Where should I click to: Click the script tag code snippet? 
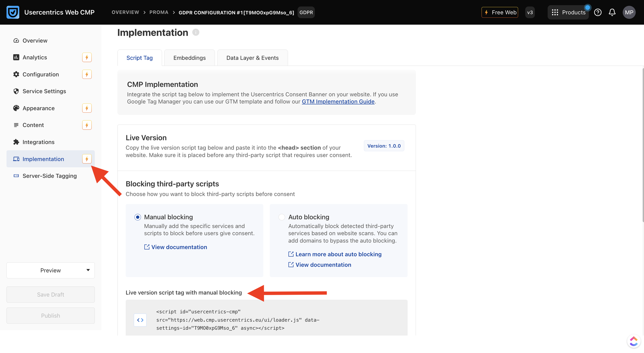coord(238,320)
